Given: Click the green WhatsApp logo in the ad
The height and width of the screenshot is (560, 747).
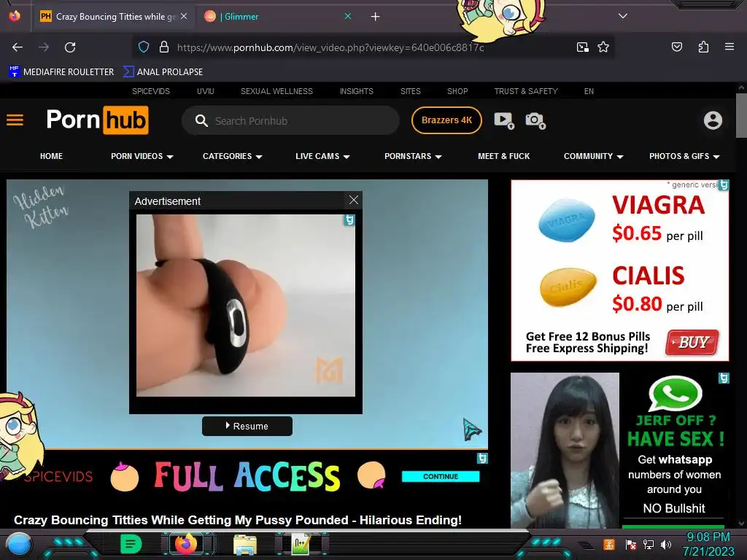Looking at the screenshot, I should 675,394.
